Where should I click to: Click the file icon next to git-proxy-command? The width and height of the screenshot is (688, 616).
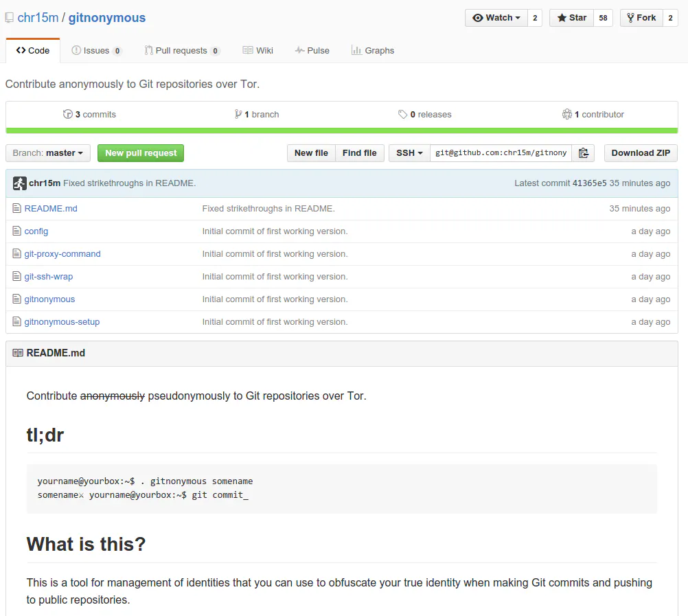click(x=16, y=254)
